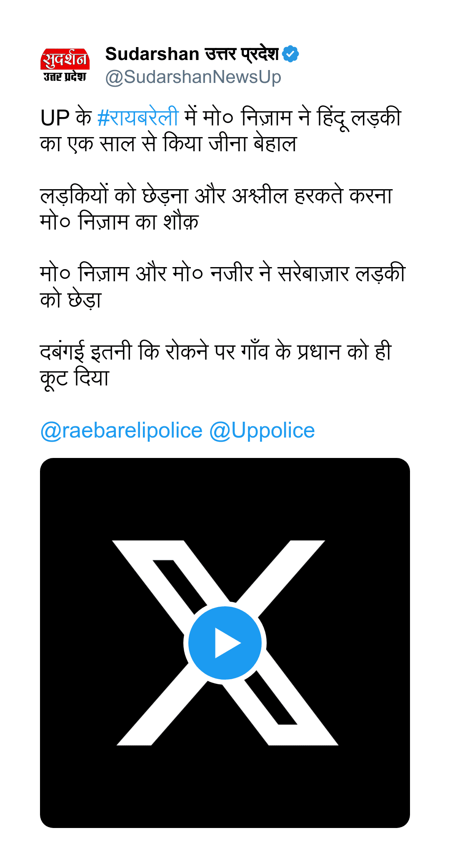The image size is (450, 868).
Task: Click tweet line starting 'UP के'
Action: point(221,118)
